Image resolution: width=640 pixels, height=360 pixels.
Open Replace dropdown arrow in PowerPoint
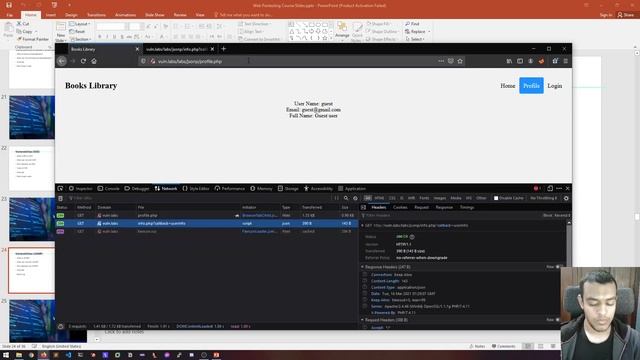click(x=429, y=31)
